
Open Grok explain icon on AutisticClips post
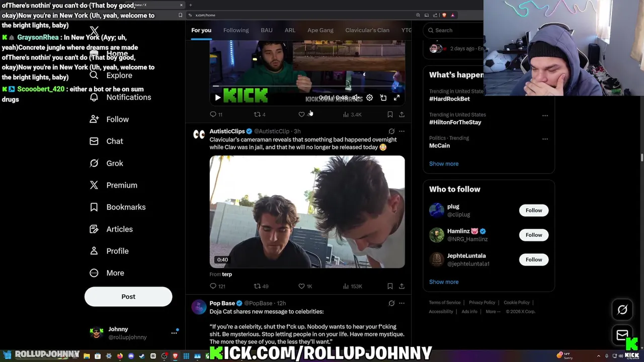pyautogui.click(x=391, y=131)
